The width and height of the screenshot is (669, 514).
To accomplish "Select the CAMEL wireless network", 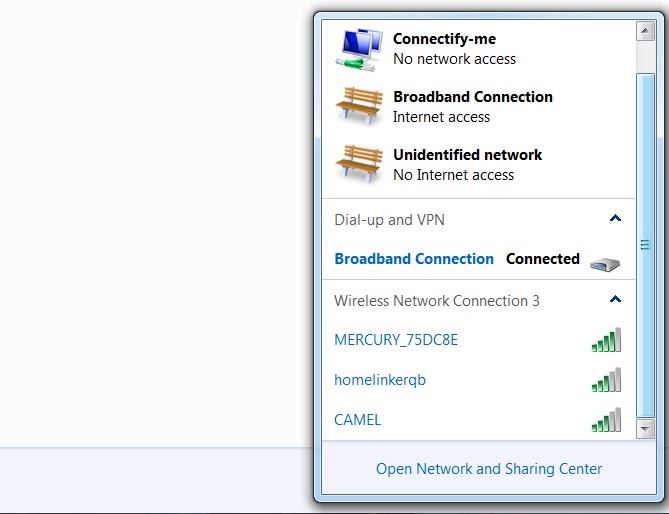I will 358,420.
